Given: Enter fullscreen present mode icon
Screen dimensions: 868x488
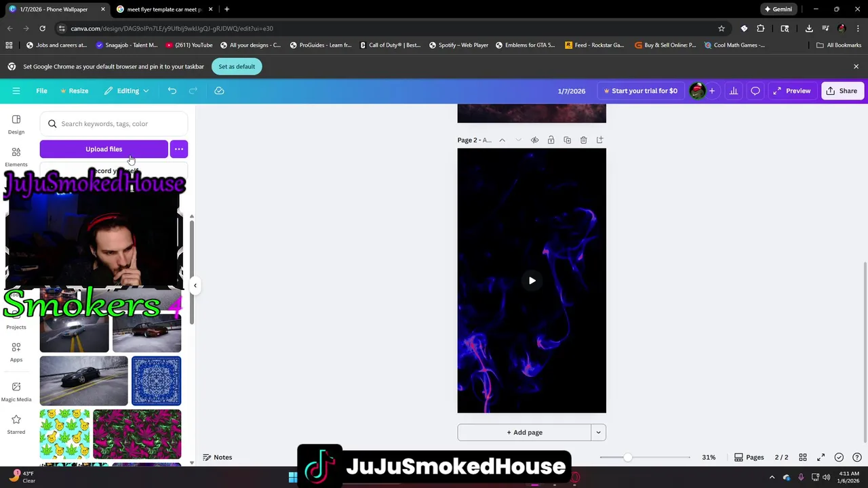Looking at the screenshot, I should [821, 457].
